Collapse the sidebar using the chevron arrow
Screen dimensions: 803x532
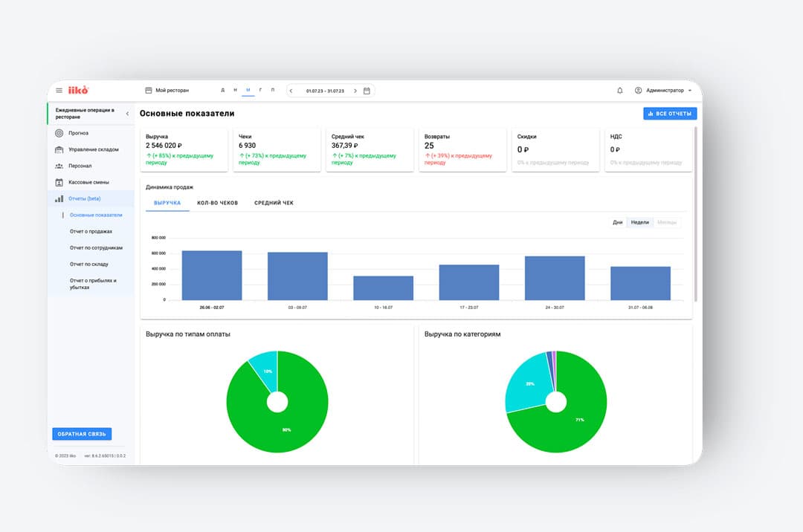pos(126,114)
